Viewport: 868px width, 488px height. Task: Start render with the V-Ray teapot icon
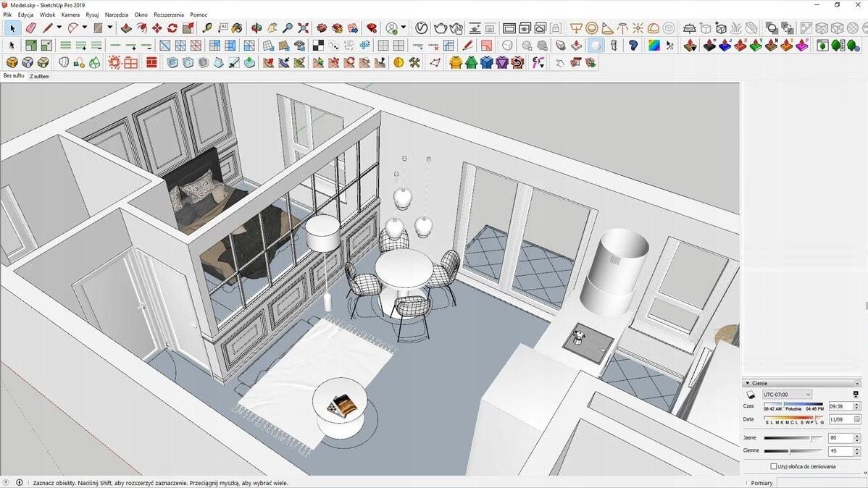click(x=441, y=28)
